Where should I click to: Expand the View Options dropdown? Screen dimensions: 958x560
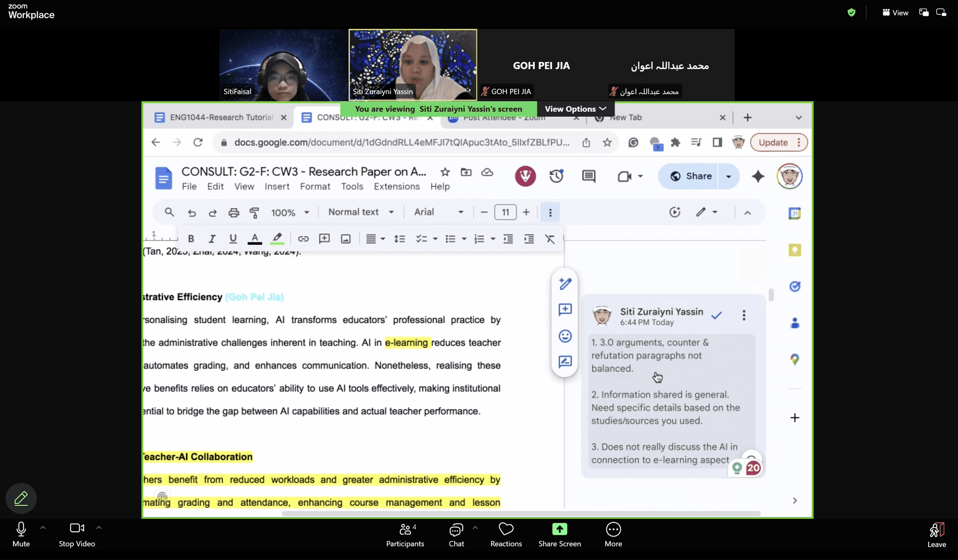pyautogui.click(x=575, y=109)
